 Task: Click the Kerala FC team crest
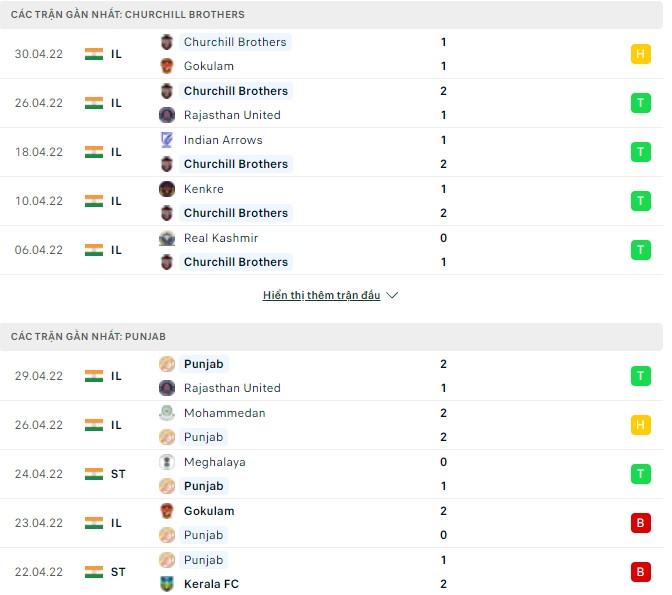point(166,584)
